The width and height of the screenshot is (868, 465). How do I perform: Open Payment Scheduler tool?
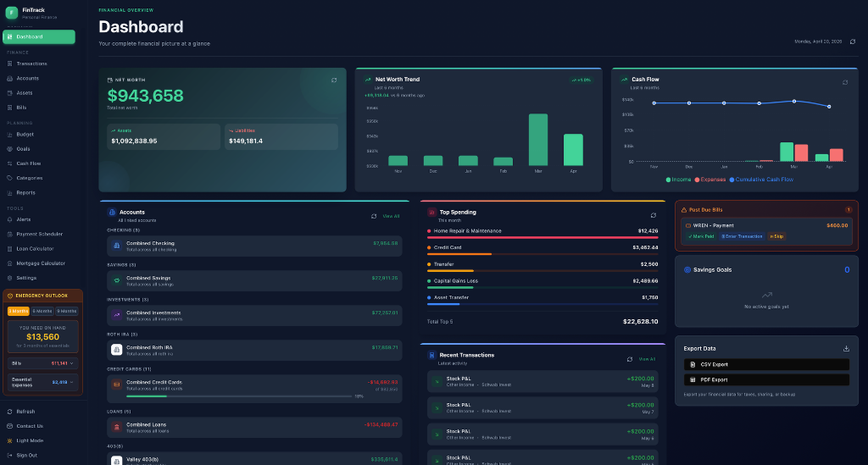click(39, 235)
